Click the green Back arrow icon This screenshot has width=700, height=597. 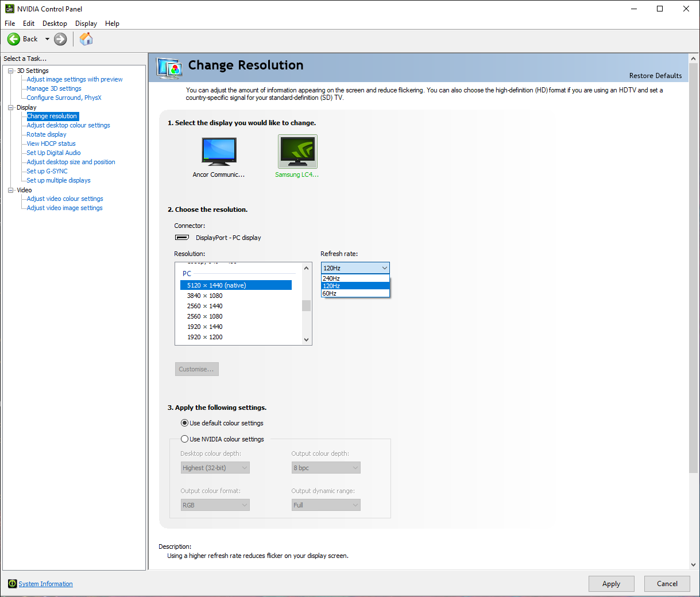click(x=14, y=39)
